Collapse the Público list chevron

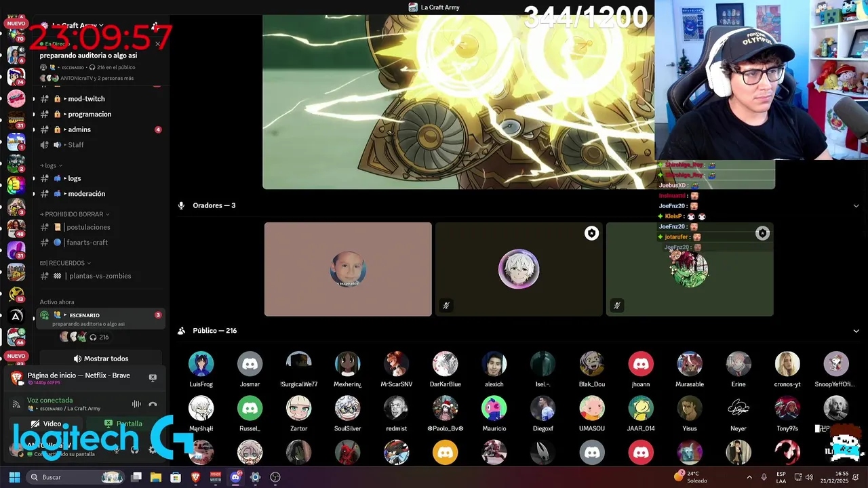coord(856,331)
